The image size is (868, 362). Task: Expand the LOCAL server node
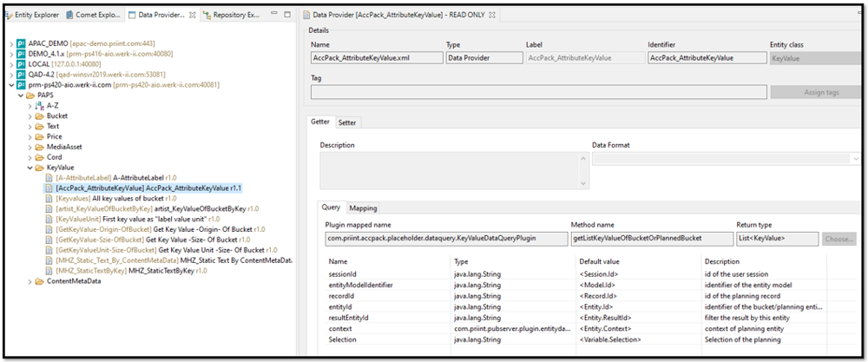coord(12,64)
